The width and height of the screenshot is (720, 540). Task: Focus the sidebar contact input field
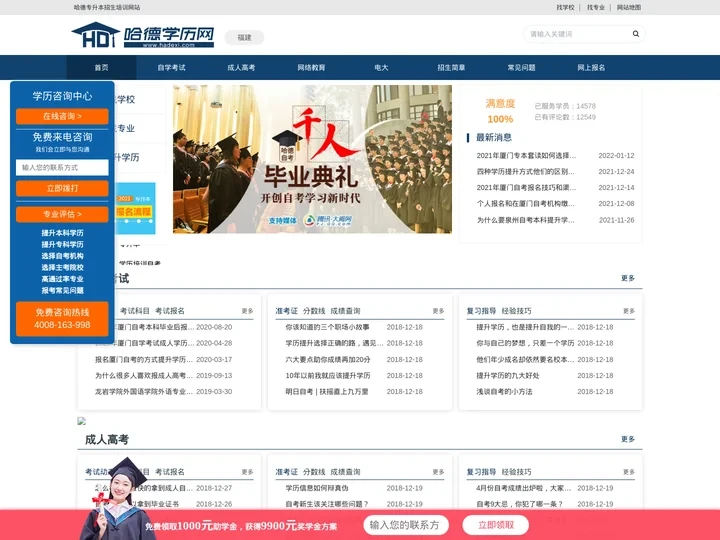point(62,168)
